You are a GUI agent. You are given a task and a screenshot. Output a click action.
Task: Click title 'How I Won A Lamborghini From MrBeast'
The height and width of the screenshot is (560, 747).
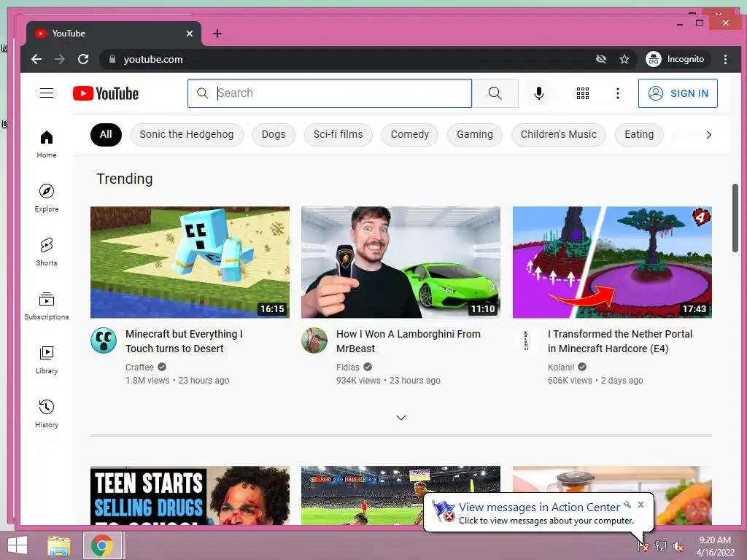point(409,341)
